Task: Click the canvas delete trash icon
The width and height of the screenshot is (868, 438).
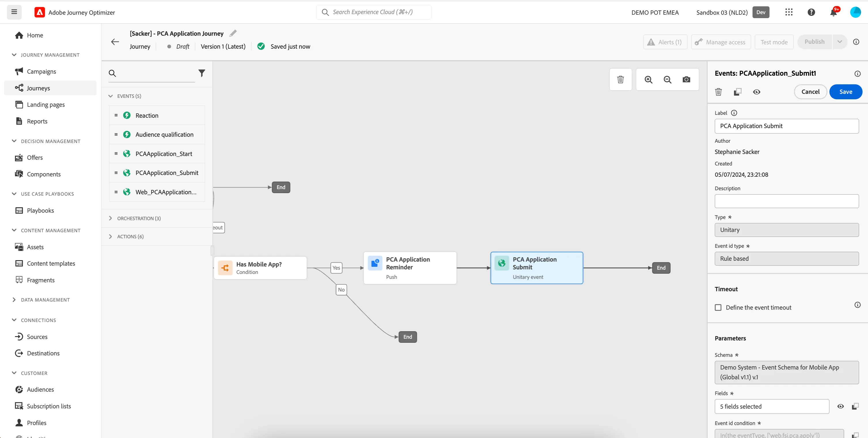Action: [x=620, y=79]
